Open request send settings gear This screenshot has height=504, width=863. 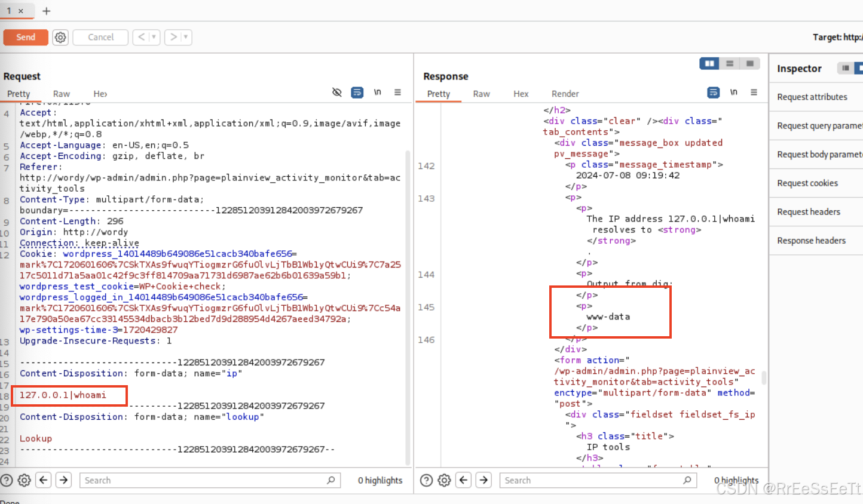click(x=60, y=37)
